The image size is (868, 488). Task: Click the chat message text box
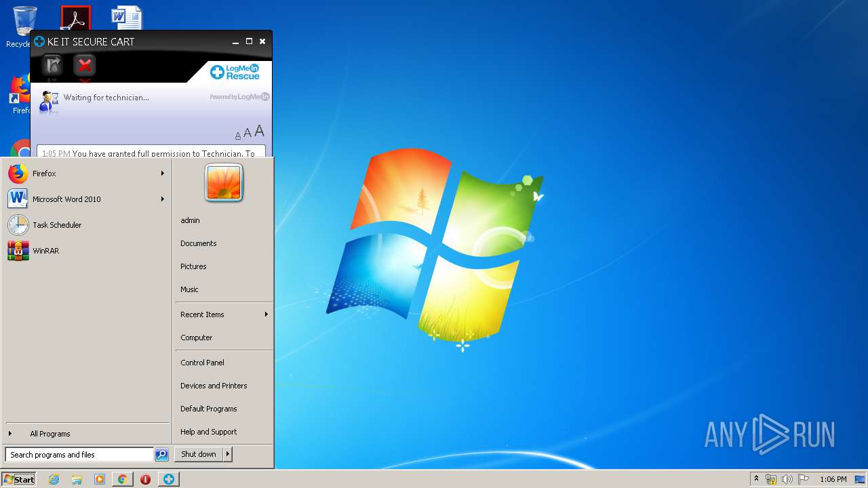(x=151, y=151)
